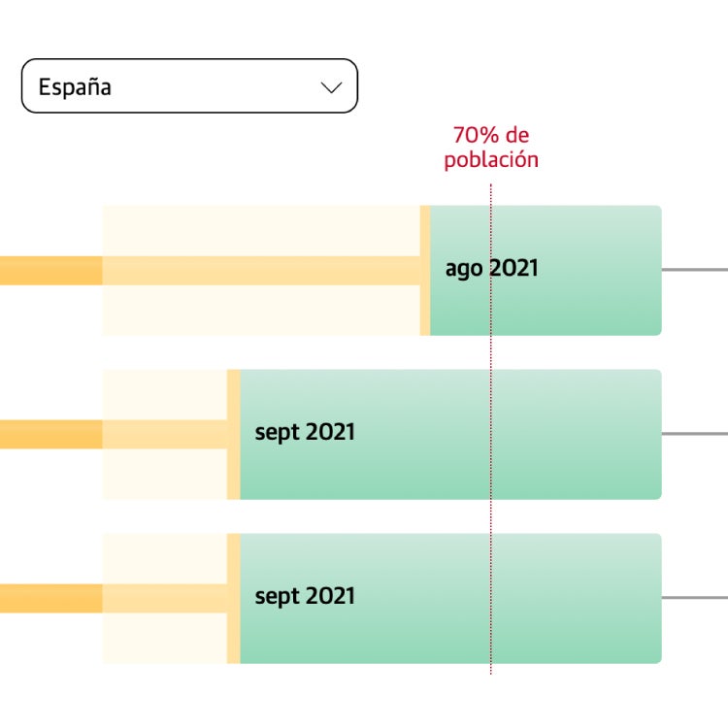Click the "ago 2021" date label
The width and height of the screenshot is (728, 728).
[x=491, y=268]
